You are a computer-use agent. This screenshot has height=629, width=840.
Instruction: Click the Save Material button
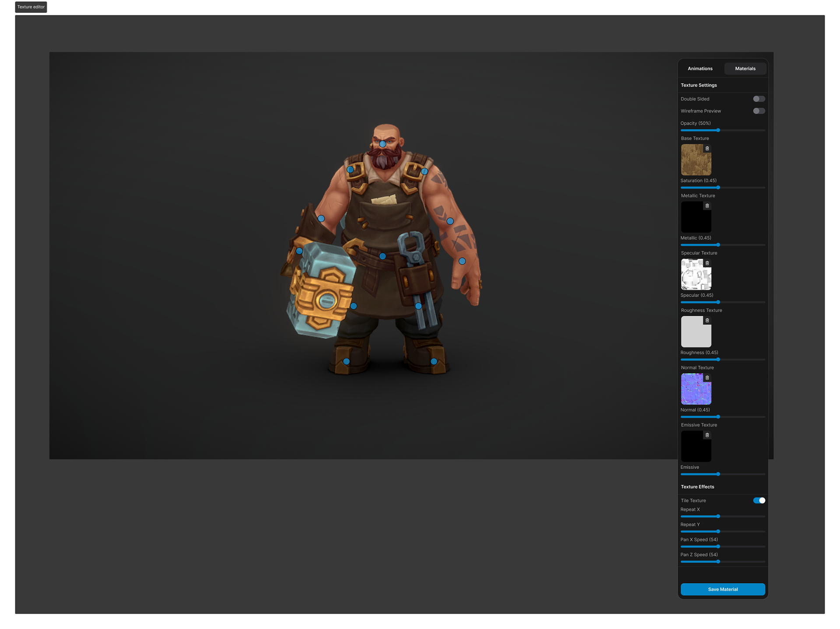(723, 589)
